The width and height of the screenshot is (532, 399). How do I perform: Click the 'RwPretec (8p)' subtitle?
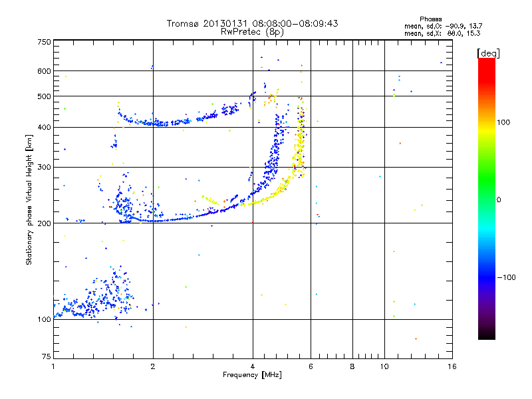tap(252, 32)
